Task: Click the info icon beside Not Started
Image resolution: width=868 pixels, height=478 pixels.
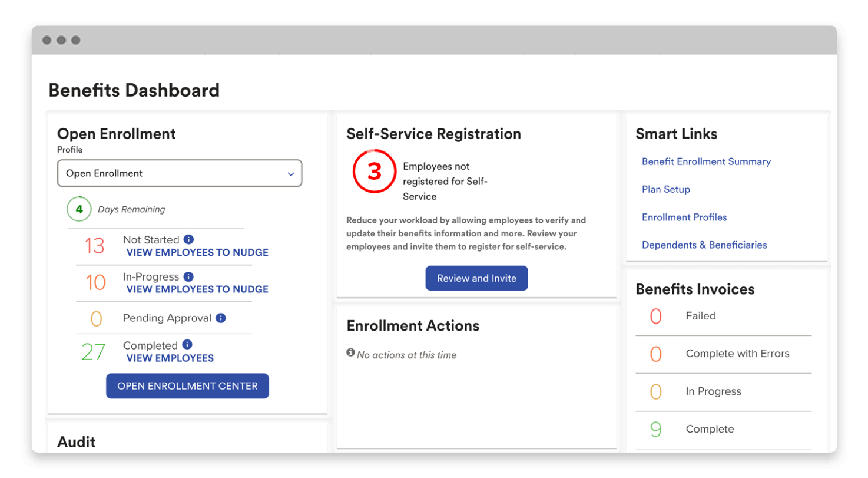Action: pos(188,239)
